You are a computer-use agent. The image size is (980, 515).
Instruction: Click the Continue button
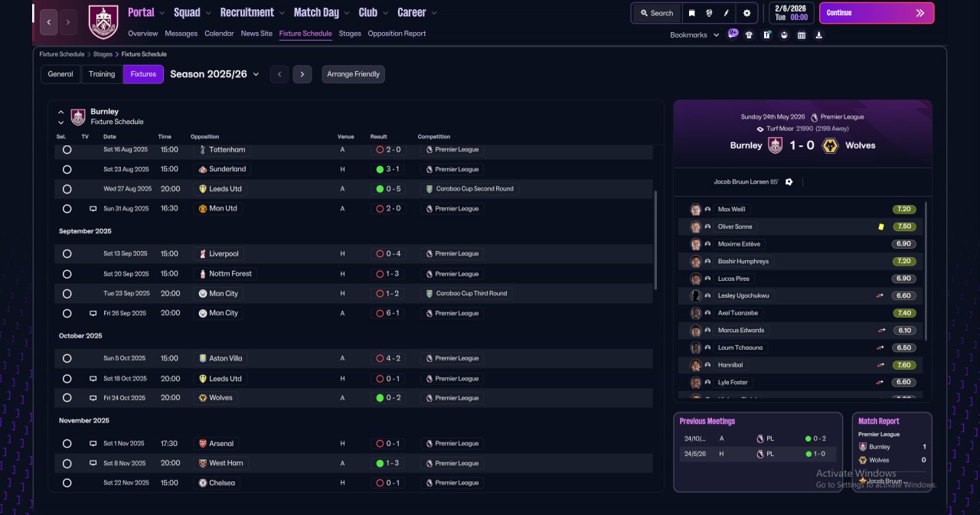point(877,13)
